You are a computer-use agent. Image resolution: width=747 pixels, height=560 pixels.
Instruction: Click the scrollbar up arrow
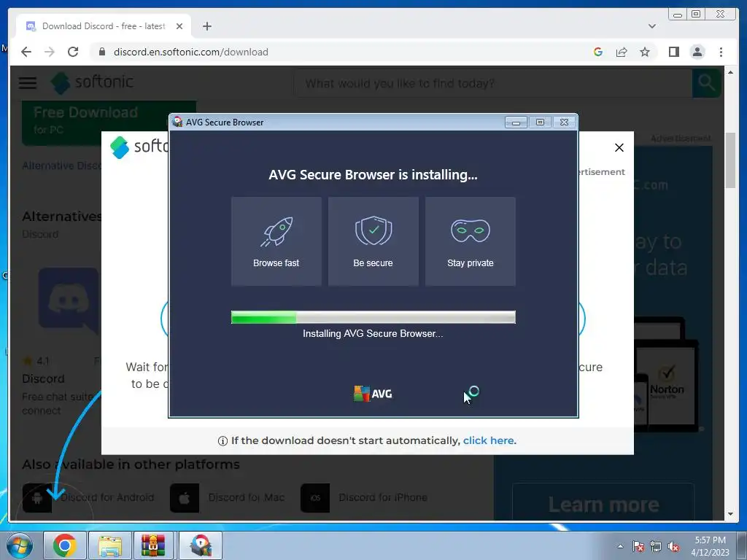[730, 72]
